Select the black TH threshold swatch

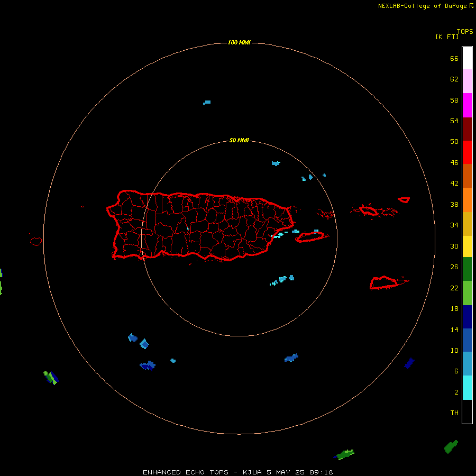click(x=467, y=411)
